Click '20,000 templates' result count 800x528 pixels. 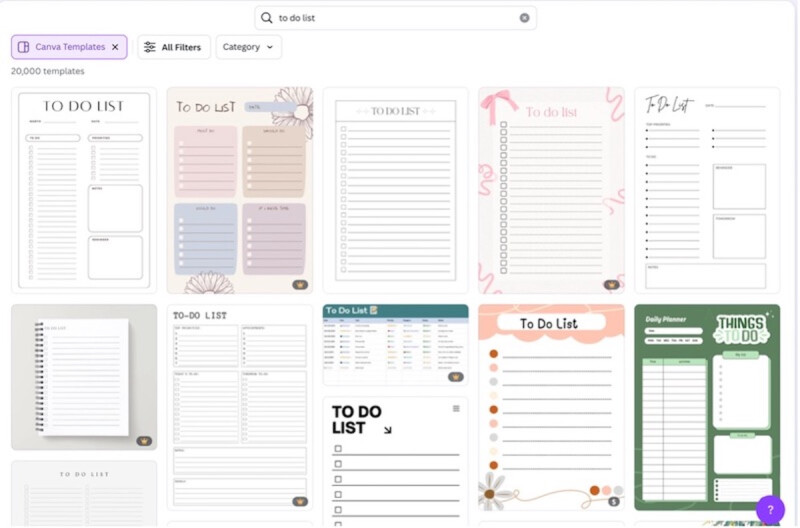point(47,71)
